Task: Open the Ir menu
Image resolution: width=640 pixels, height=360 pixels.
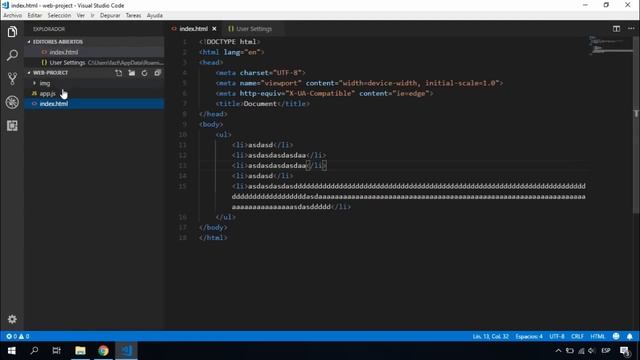Action: point(92,16)
